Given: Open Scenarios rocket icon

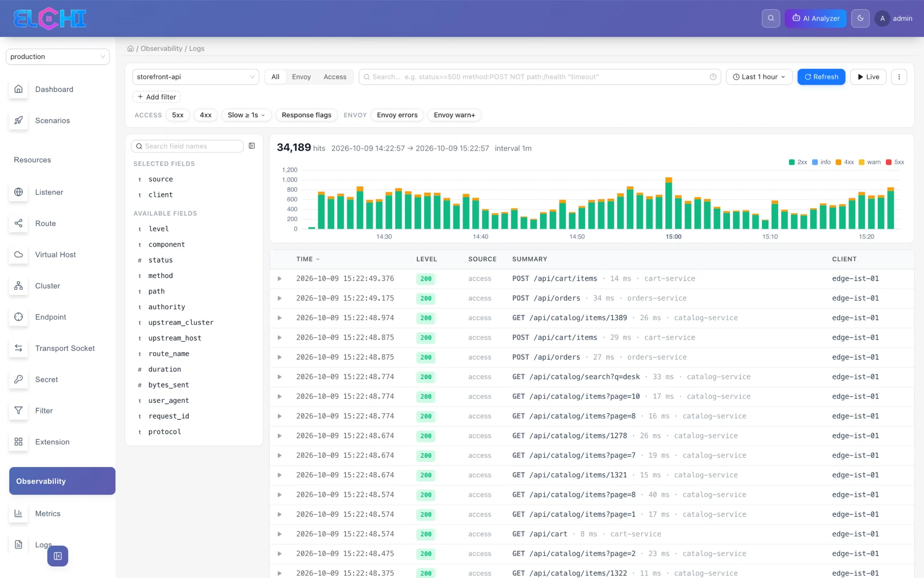Looking at the screenshot, I should 18,121.
